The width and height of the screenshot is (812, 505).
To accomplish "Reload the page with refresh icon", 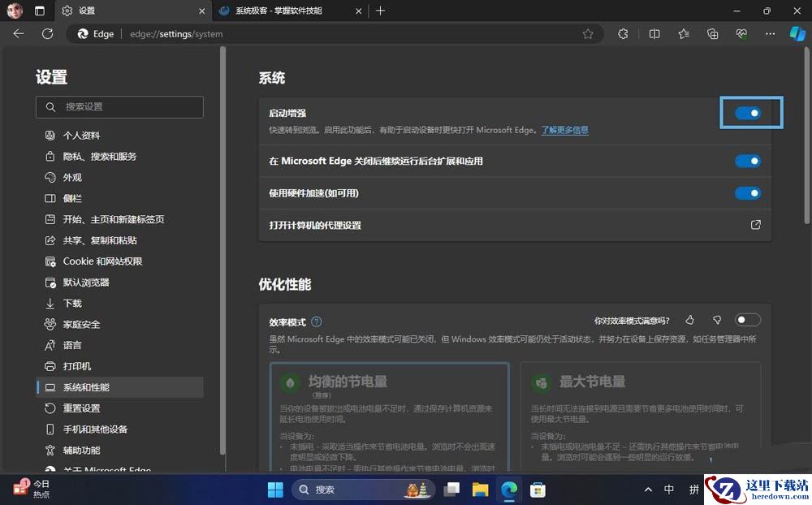I will (x=48, y=33).
